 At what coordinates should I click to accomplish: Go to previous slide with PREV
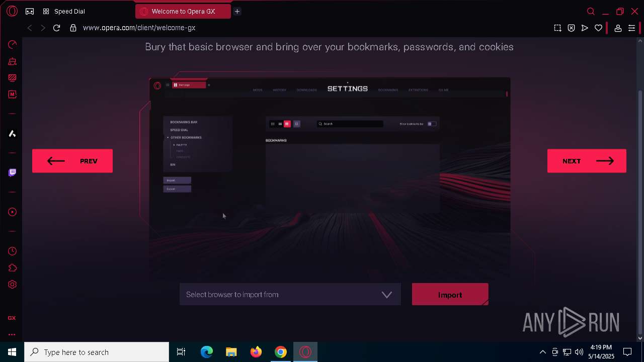(x=72, y=161)
